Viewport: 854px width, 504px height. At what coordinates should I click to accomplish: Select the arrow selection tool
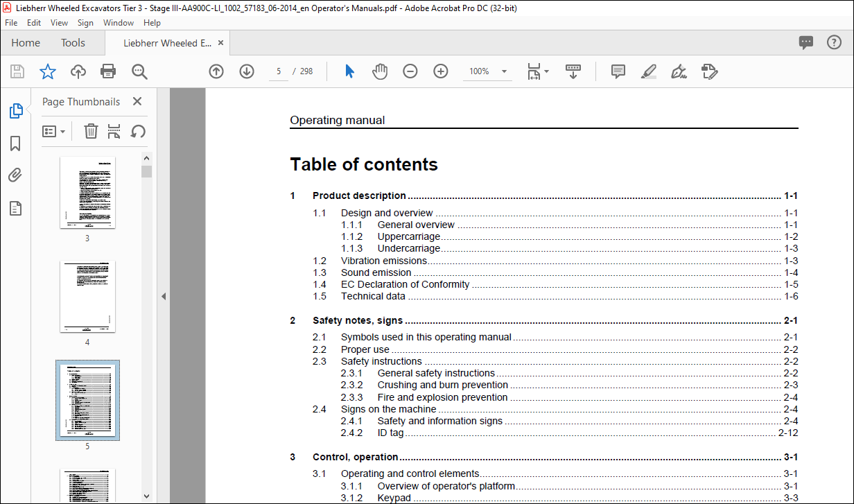coord(349,71)
